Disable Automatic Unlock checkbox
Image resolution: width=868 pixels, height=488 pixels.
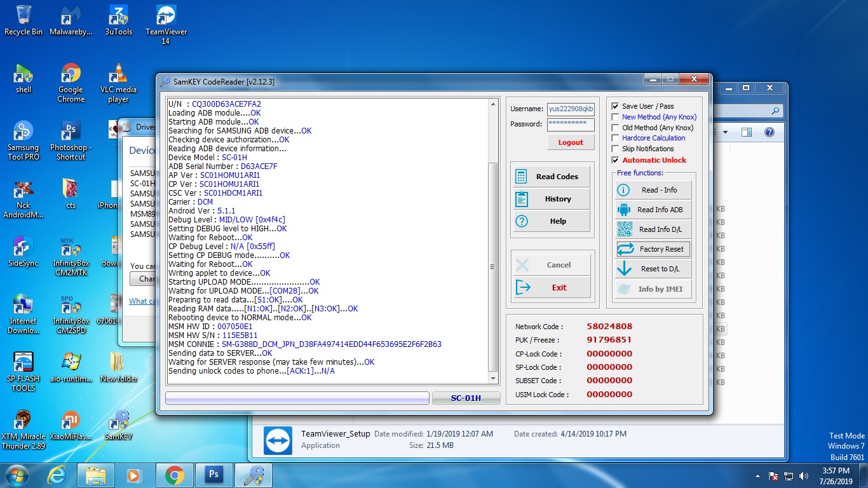click(615, 160)
